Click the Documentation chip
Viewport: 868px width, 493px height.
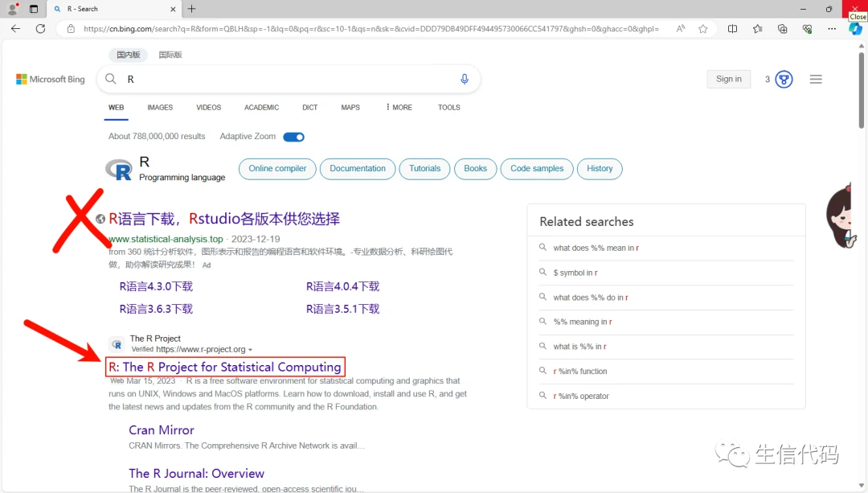pos(358,168)
